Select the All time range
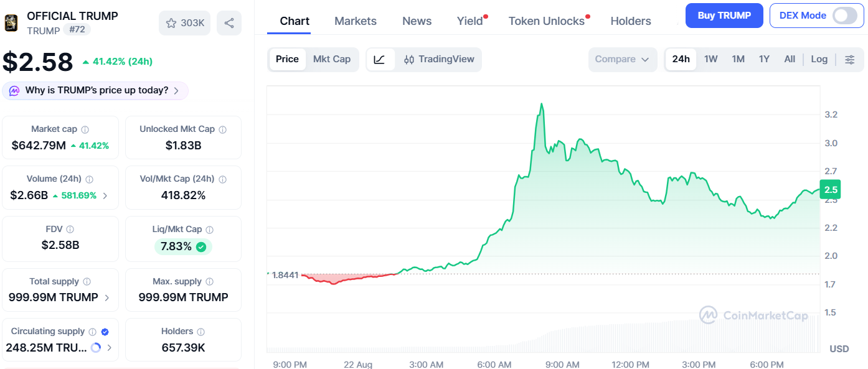Image resolution: width=868 pixels, height=369 pixels. pyautogui.click(x=790, y=60)
